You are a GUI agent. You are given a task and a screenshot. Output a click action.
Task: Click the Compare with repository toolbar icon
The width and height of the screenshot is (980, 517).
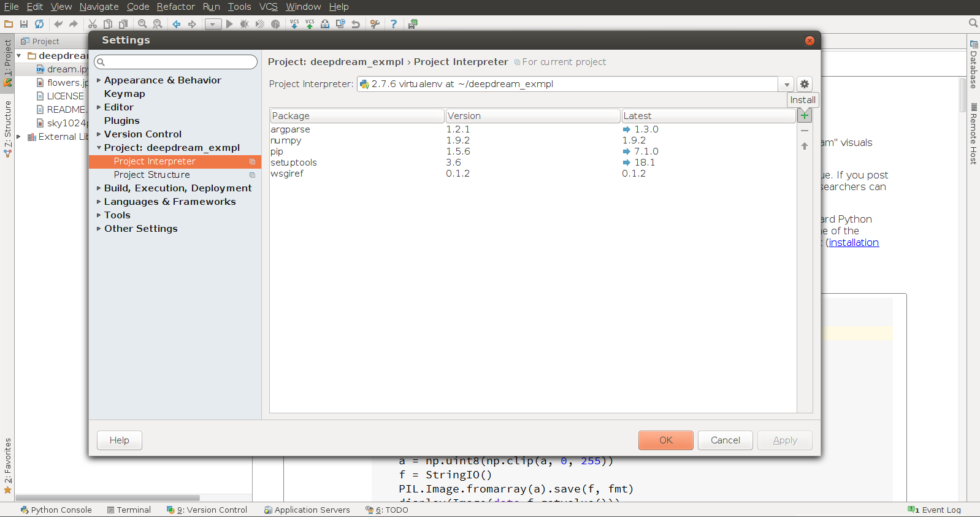tap(325, 24)
